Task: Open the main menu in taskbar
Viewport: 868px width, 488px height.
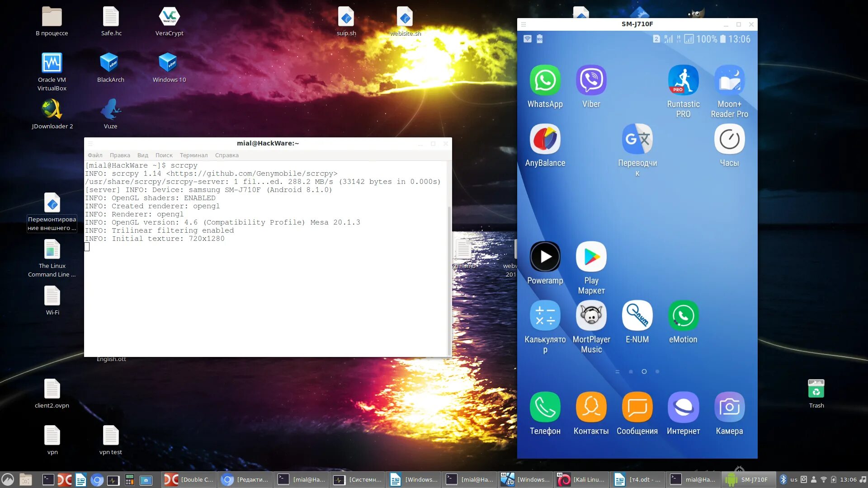Action: (x=8, y=479)
